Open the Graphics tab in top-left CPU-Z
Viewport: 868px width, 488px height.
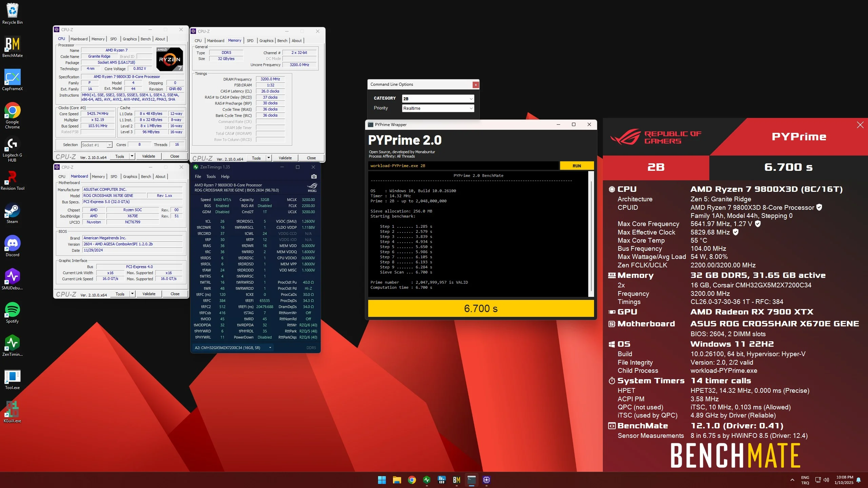[130, 39]
